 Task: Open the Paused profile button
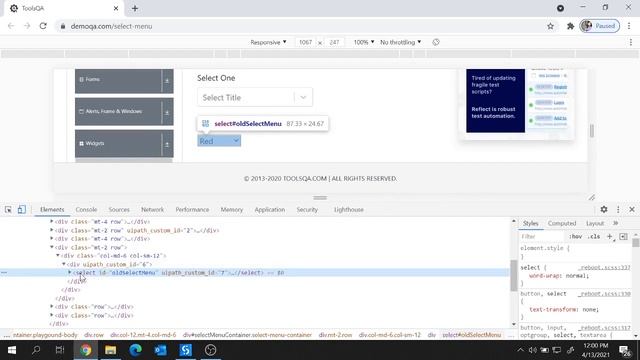[x=600, y=26]
